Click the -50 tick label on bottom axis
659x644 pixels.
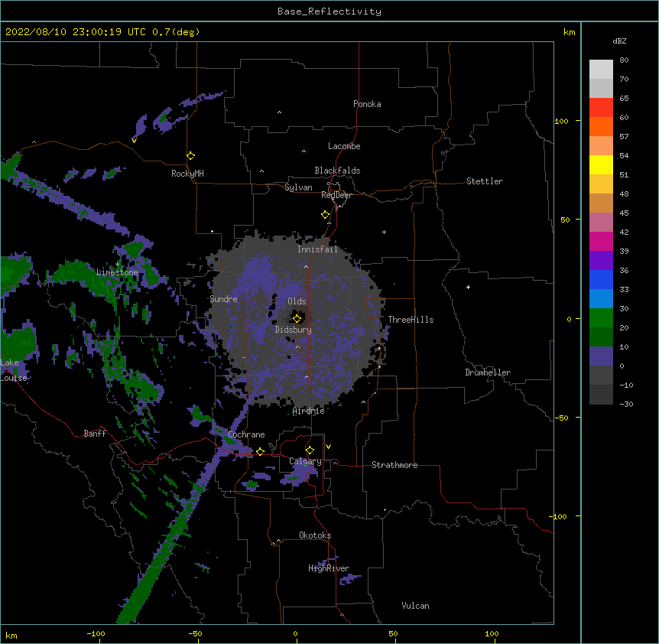tap(195, 633)
